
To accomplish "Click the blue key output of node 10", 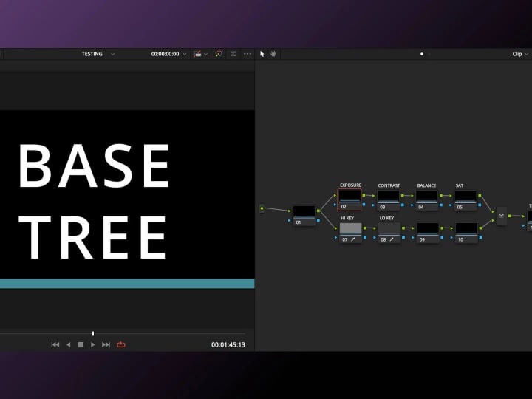I will click(480, 237).
